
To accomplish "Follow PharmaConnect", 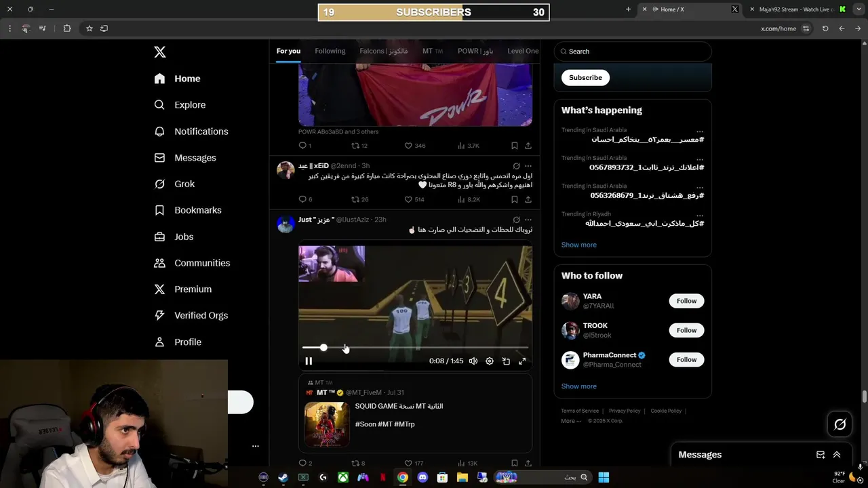I will pos(686,360).
